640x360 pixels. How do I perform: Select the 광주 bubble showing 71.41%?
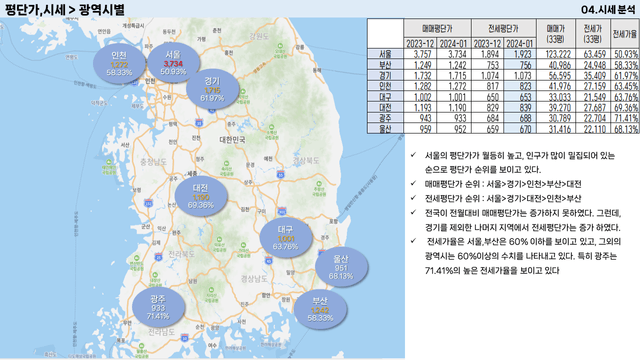pyautogui.click(x=158, y=307)
